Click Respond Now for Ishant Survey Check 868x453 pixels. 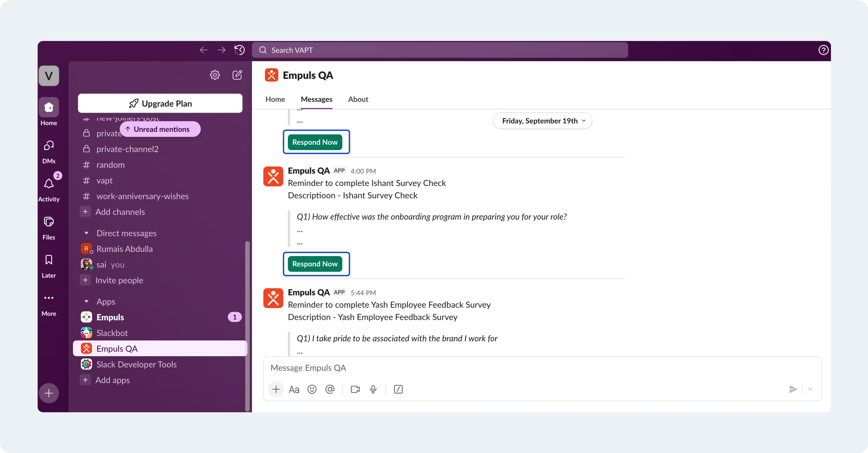click(315, 264)
